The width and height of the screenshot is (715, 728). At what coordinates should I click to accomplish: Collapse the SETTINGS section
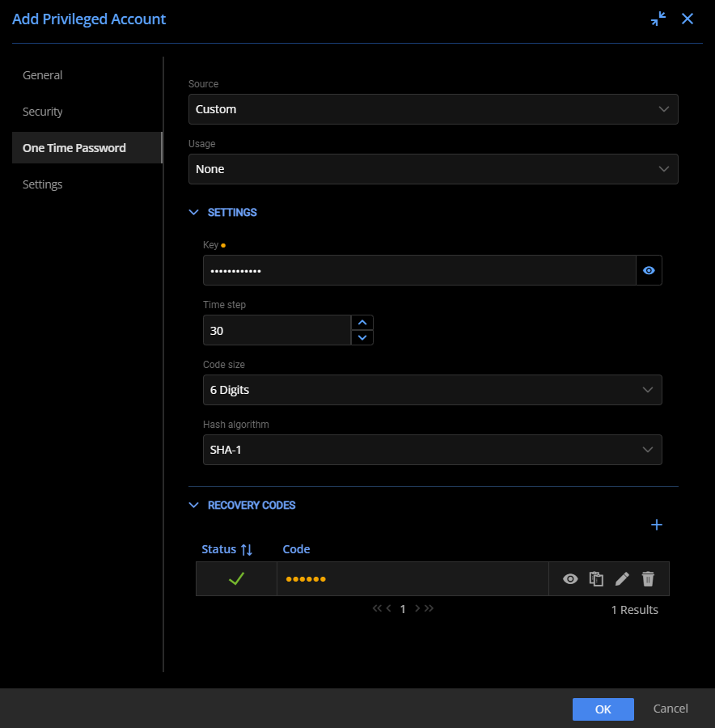pos(193,212)
